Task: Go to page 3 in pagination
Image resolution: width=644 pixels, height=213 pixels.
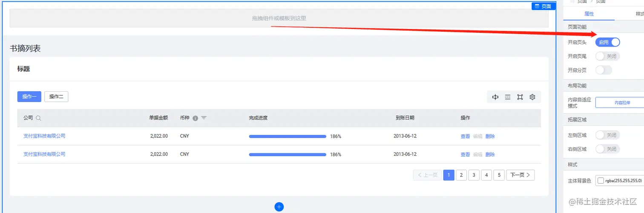Action: tap(474, 175)
